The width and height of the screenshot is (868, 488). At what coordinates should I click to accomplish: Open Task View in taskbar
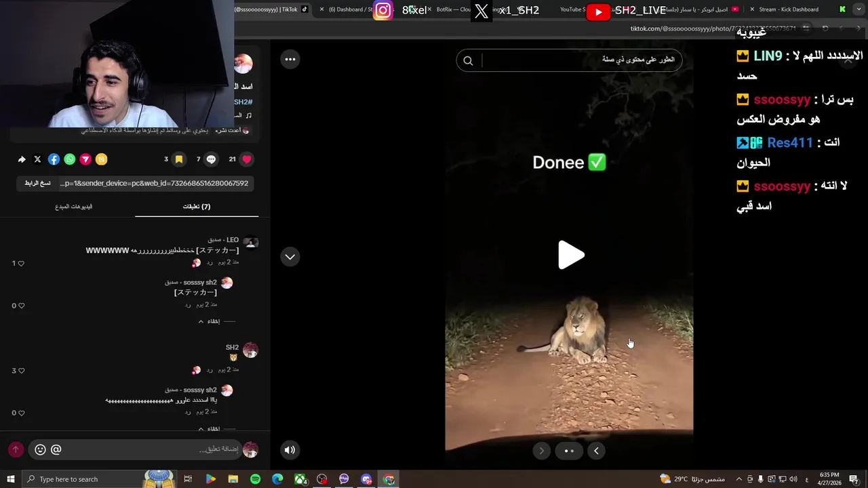[x=189, y=479]
